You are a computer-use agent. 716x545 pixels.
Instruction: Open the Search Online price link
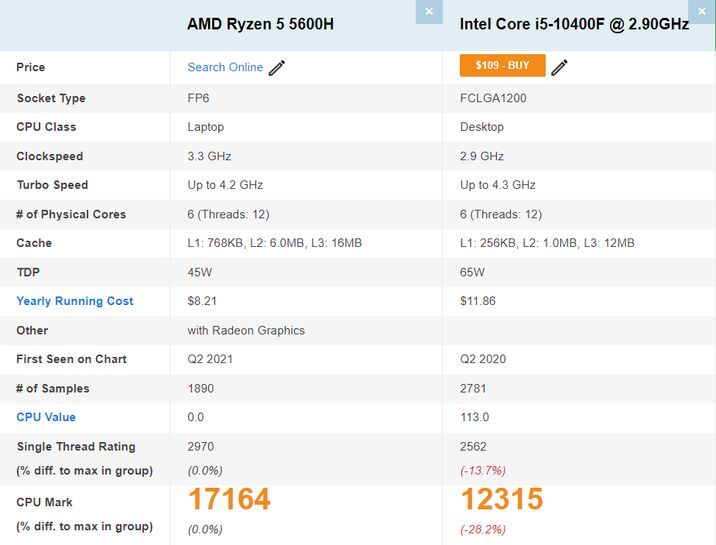point(225,68)
